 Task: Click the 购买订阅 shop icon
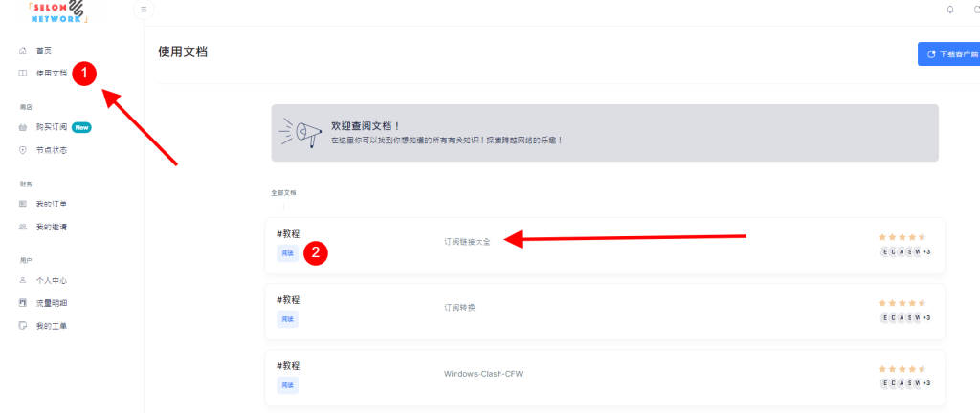point(23,126)
